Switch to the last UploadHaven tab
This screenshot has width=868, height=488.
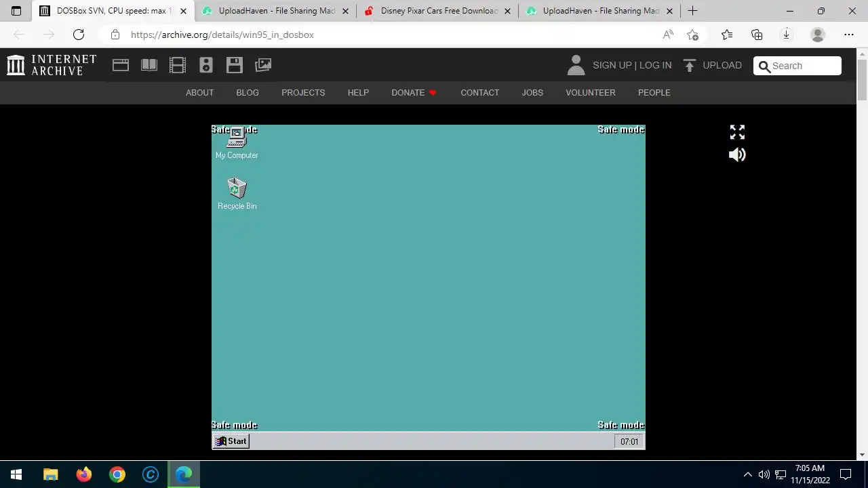600,11
